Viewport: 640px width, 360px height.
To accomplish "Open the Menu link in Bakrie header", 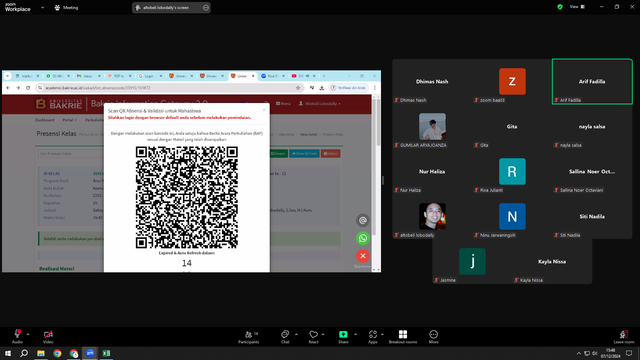I will 283,104.
